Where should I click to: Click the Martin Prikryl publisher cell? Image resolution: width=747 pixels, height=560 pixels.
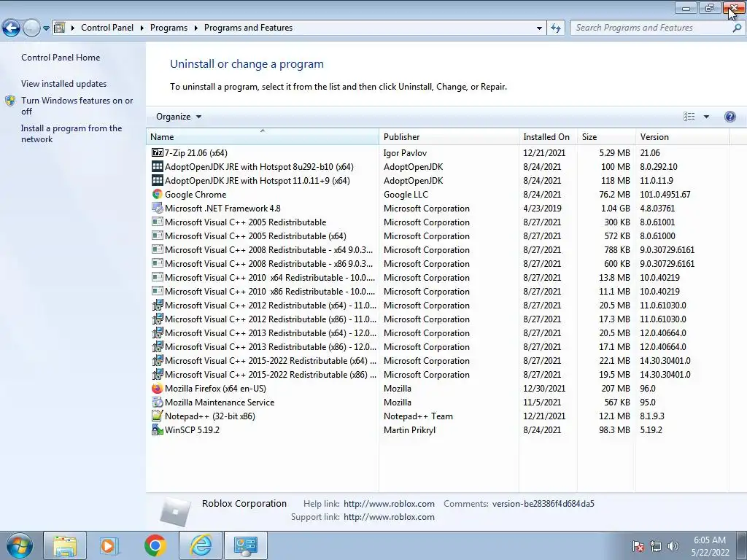coord(410,430)
